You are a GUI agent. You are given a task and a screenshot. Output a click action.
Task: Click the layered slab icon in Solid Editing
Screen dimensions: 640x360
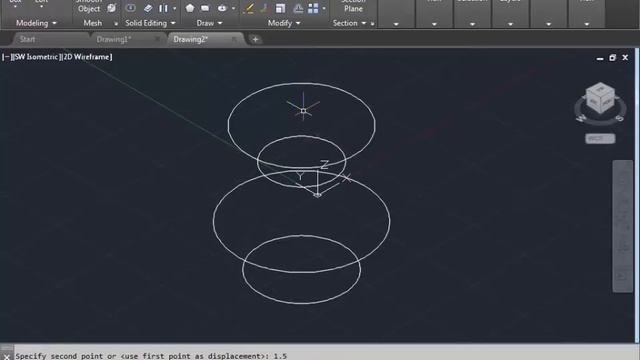pyautogui.click(x=148, y=8)
